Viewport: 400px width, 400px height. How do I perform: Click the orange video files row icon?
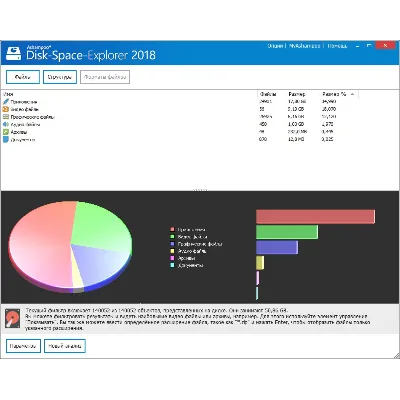[6, 109]
